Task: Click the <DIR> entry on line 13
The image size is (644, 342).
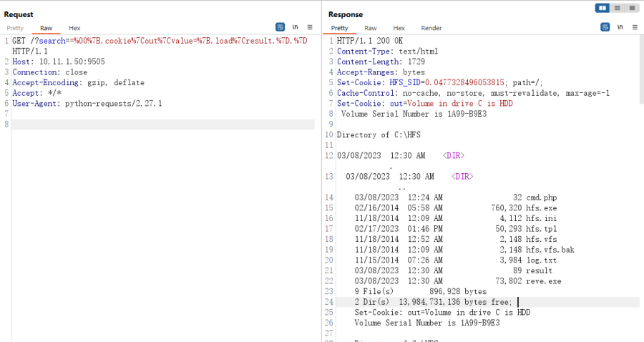Action: 462,177
